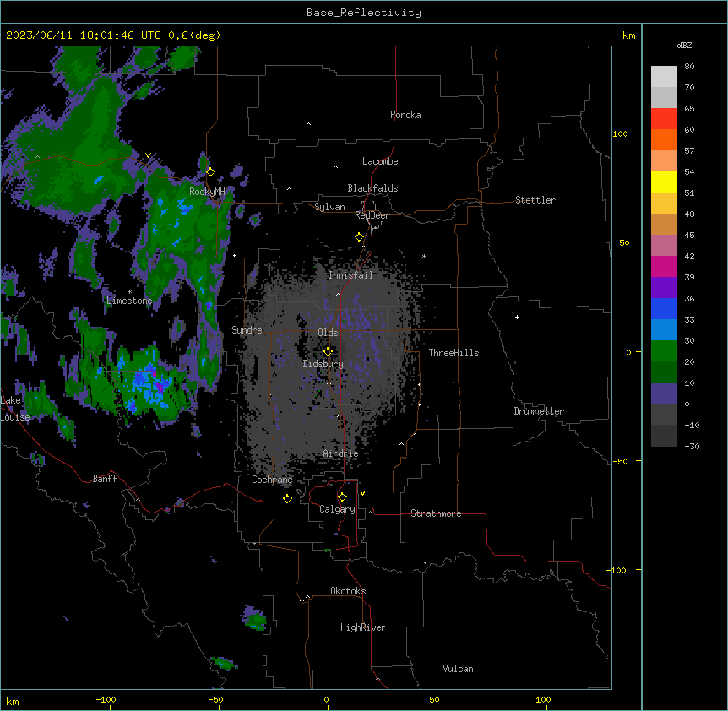The height and width of the screenshot is (711, 728).
Task: Click the dBZ legend heading
Action: 684,46
